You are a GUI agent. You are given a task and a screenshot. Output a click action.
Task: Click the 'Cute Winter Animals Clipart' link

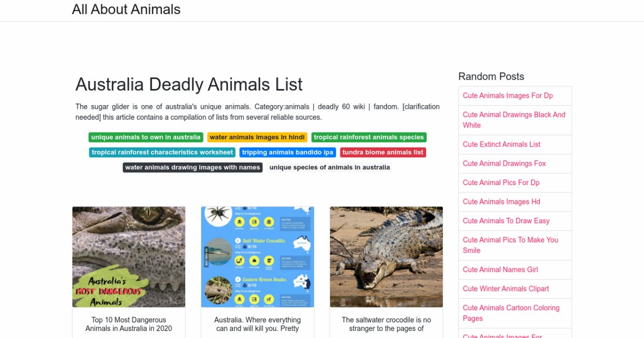[x=506, y=289]
